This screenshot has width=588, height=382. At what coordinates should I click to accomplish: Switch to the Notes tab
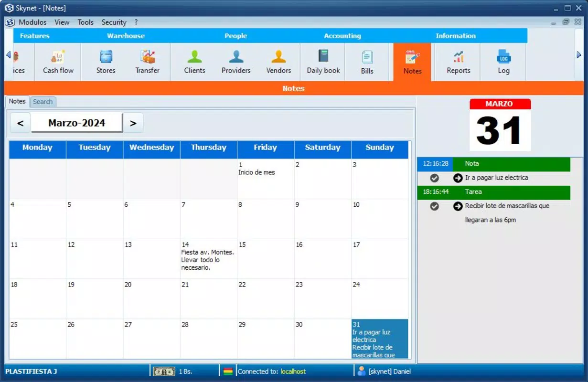tap(17, 101)
